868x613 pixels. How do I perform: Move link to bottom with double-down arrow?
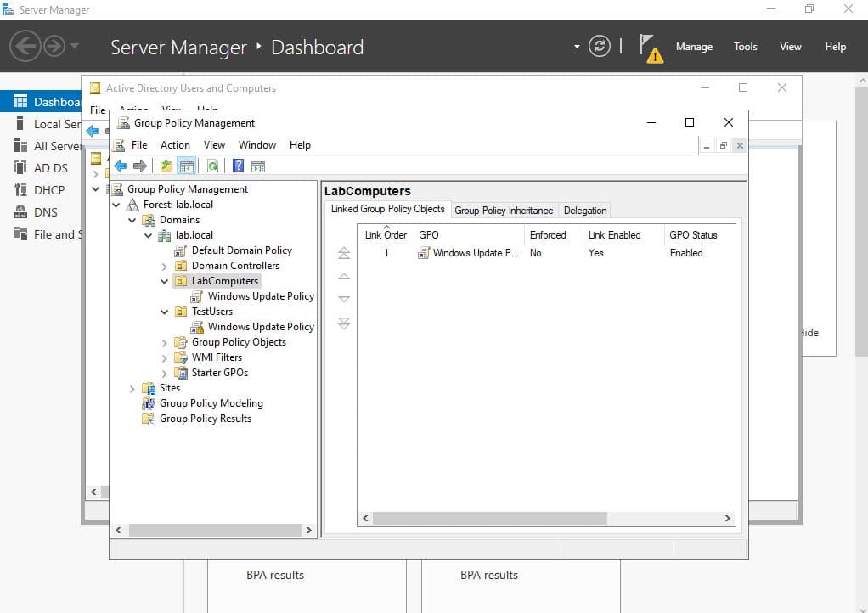(344, 323)
